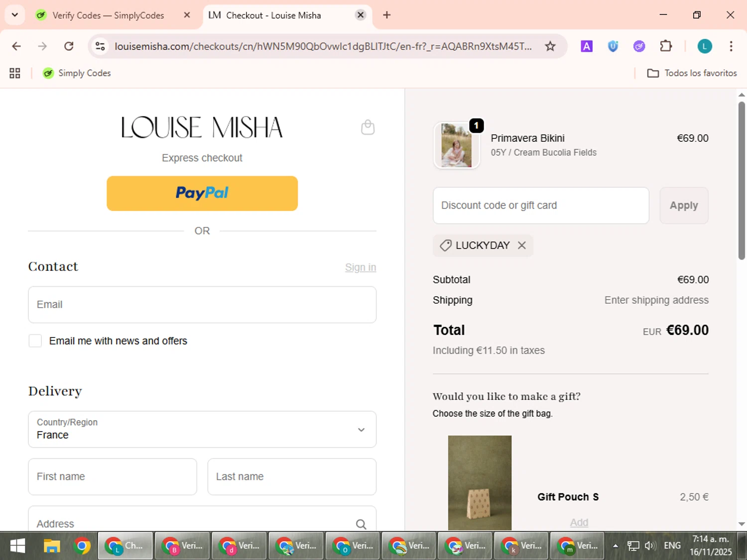Focus the Email input field
The image size is (747, 560).
[x=202, y=305]
